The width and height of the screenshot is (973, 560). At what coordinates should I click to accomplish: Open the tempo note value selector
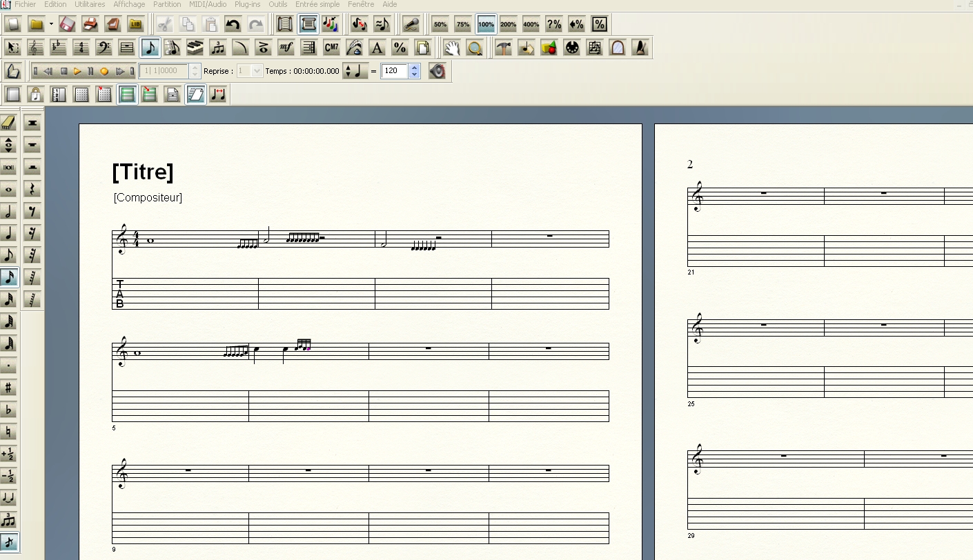[356, 71]
